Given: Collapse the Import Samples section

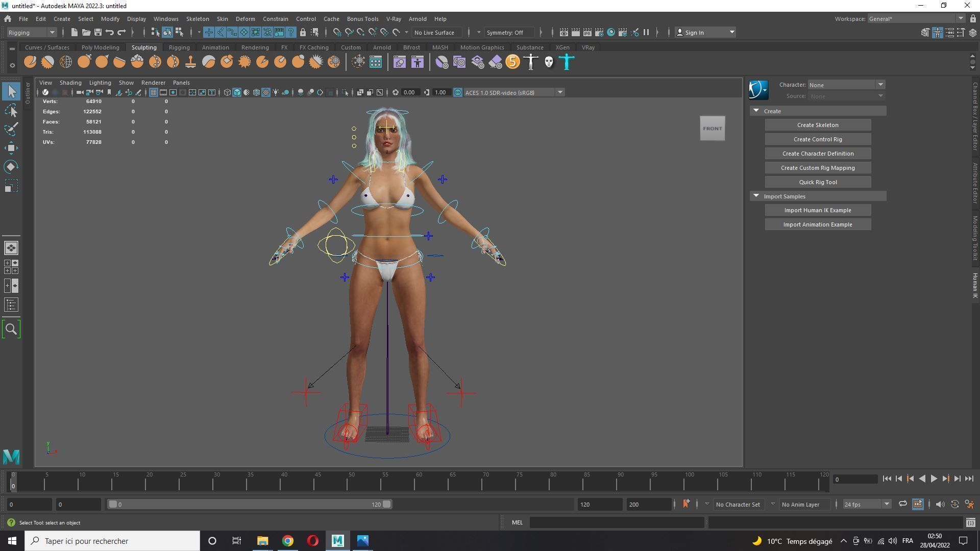Looking at the screenshot, I should [x=756, y=196].
